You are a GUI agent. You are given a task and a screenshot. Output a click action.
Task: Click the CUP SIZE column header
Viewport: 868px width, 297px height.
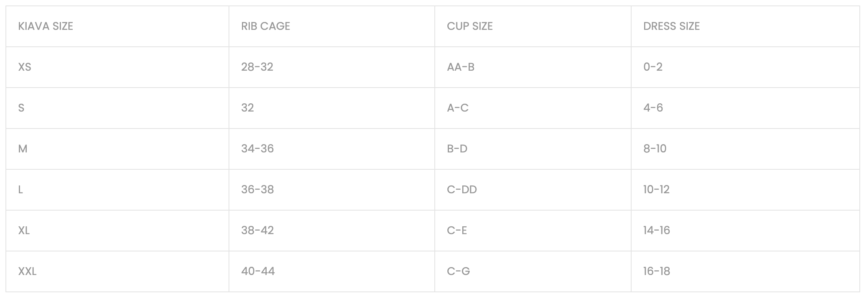470,26
